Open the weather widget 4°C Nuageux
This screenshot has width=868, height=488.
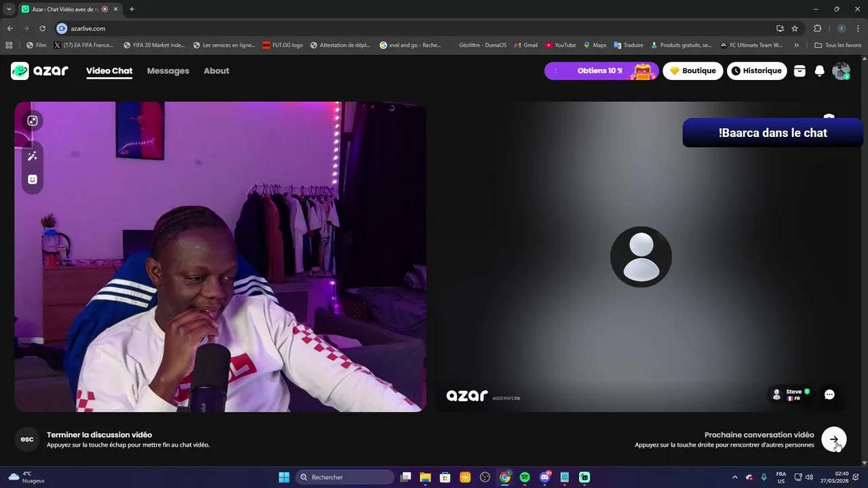coord(26,477)
